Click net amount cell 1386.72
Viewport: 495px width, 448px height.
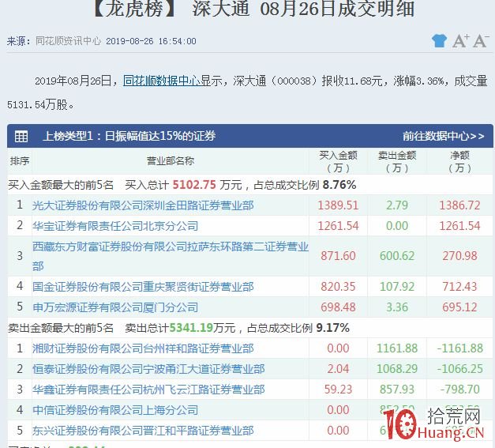[x=459, y=205]
